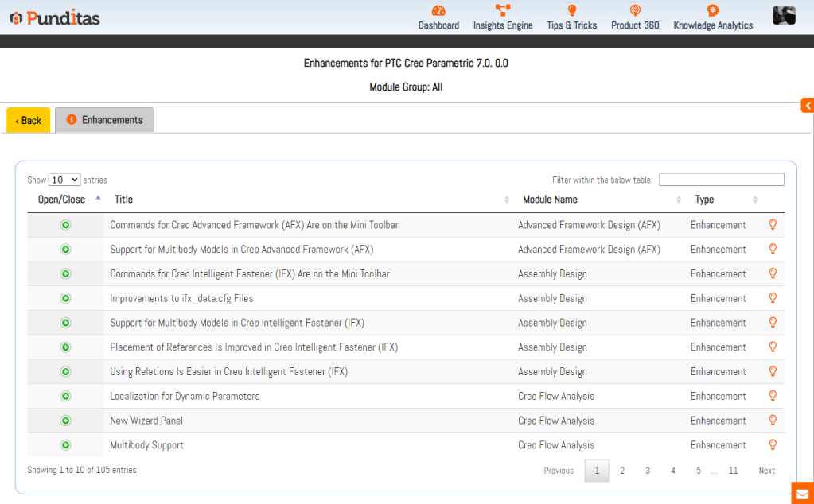Click the Next pagination link
The width and height of the screenshot is (814, 504).
click(766, 471)
